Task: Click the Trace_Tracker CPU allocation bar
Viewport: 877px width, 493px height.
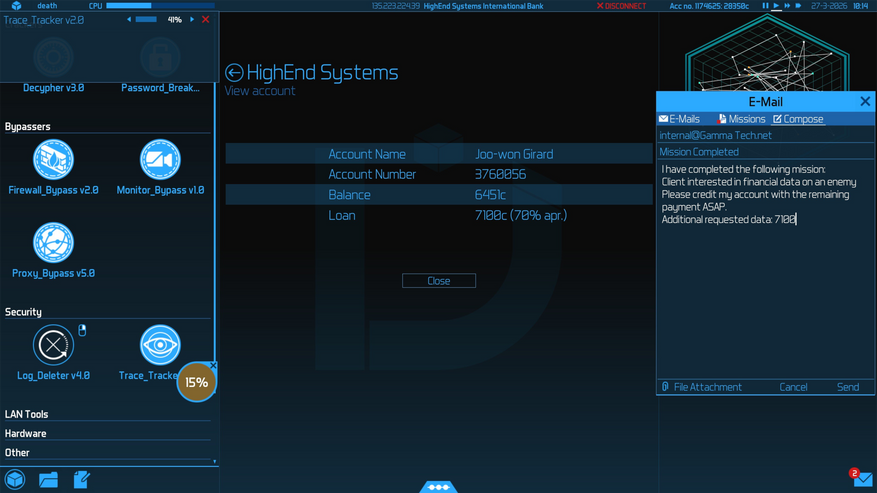Action: (x=146, y=20)
